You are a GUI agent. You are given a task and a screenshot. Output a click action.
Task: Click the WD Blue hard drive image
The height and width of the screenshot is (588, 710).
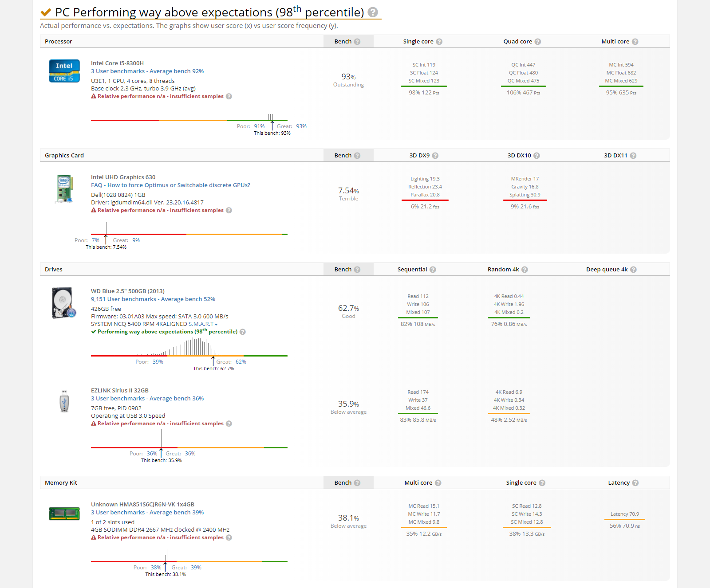tap(64, 303)
